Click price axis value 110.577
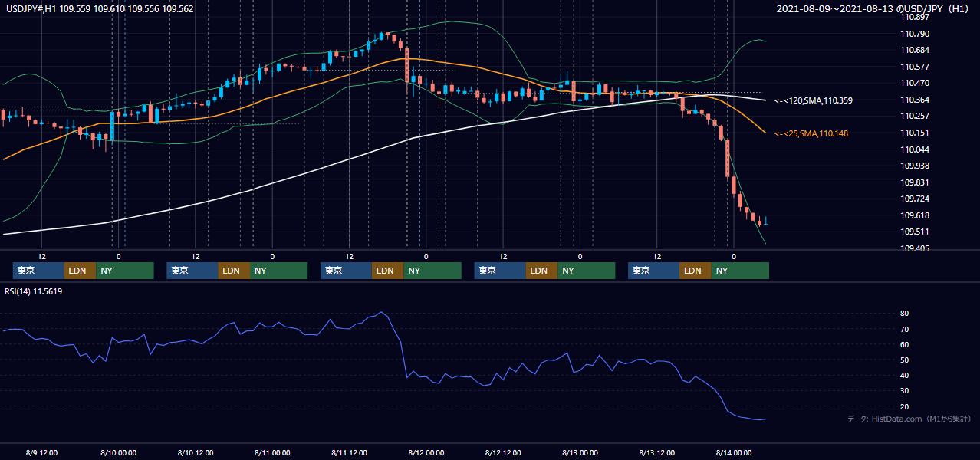This screenshot has height=460, width=980. [913, 67]
